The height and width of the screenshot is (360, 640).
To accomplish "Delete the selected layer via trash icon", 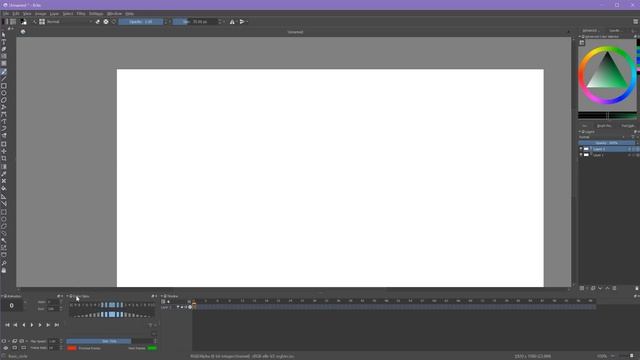I will click(x=636, y=288).
